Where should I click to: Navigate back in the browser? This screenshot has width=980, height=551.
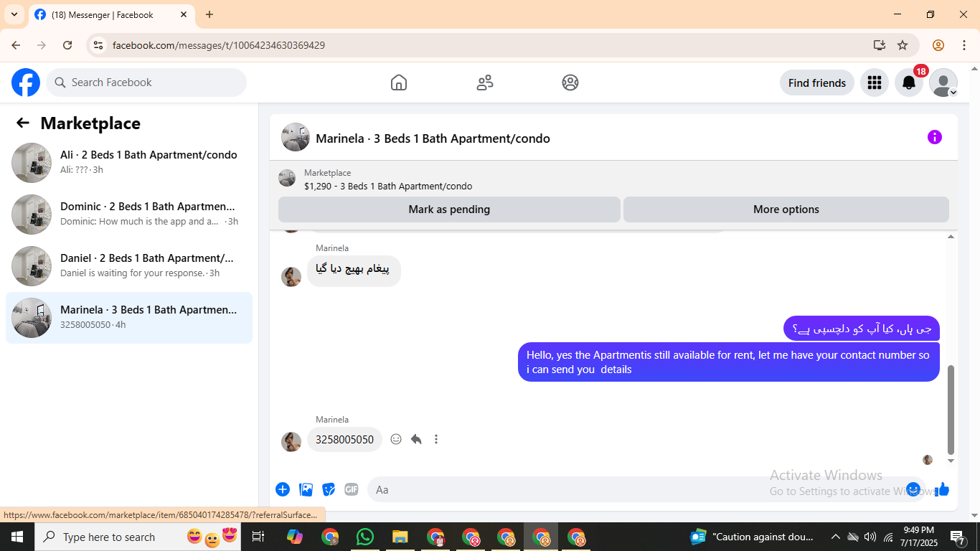16,45
